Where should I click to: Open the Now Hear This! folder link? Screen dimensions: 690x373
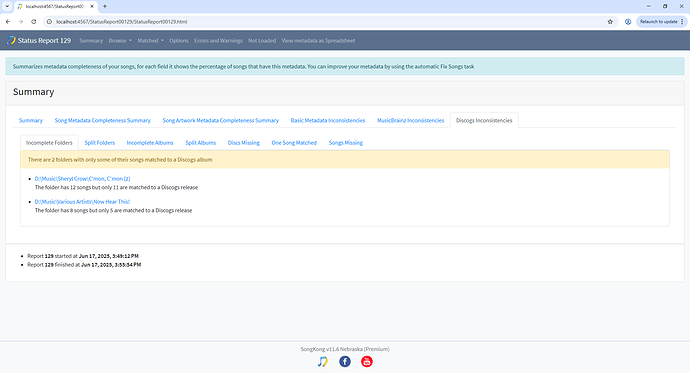click(x=82, y=202)
